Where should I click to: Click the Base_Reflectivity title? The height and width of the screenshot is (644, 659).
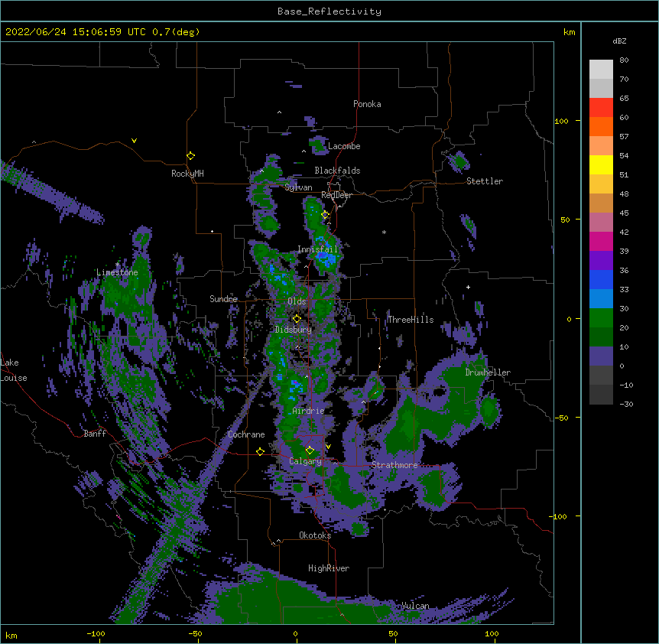click(x=329, y=11)
